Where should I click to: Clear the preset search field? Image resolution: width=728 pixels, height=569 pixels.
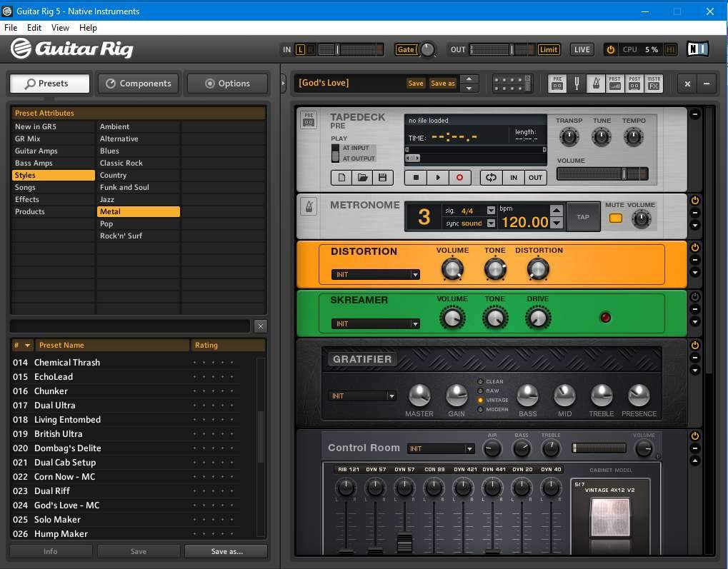(260, 326)
